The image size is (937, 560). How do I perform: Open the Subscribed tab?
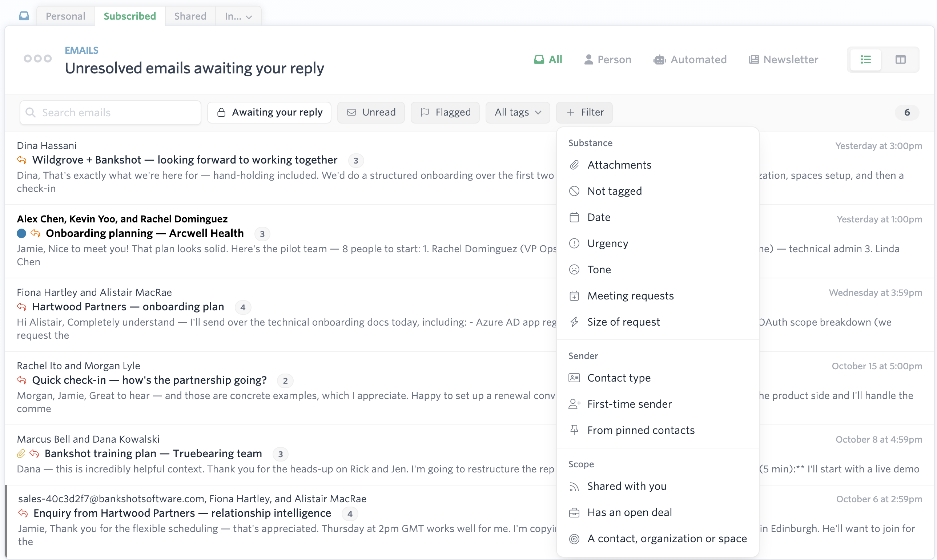click(130, 16)
